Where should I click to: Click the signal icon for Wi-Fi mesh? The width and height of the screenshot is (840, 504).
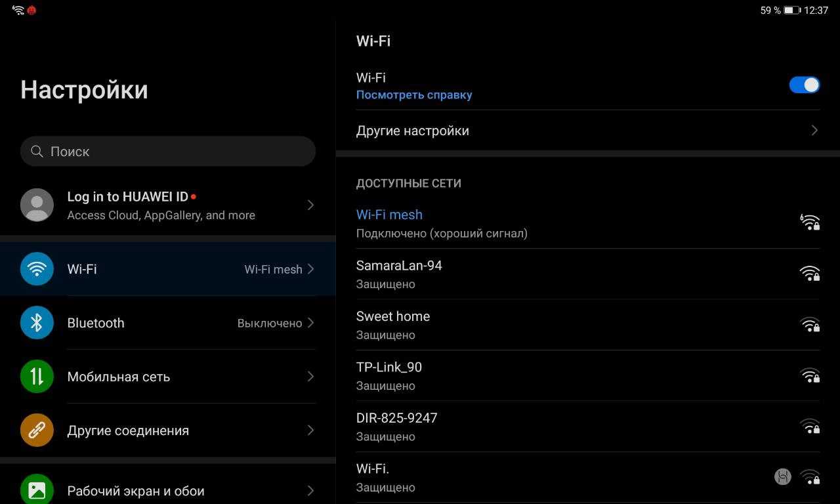pos(810,222)
